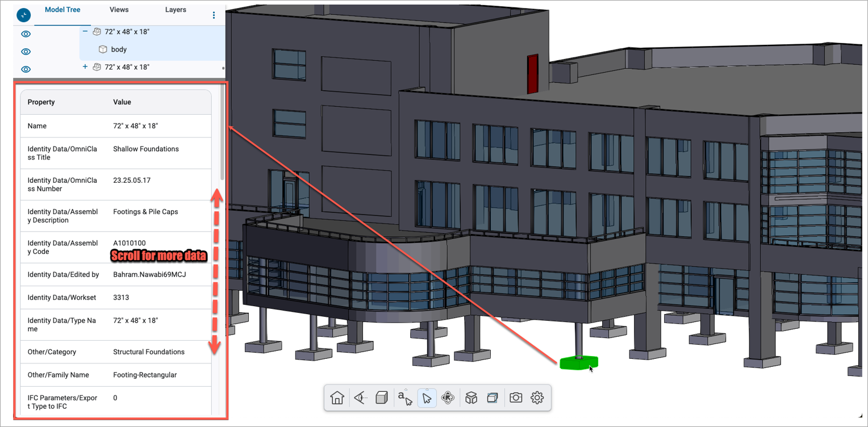The height and width of the screenshot is (427, 868).
Task: Open the section cutting box tool
Action: coord(493,397)
